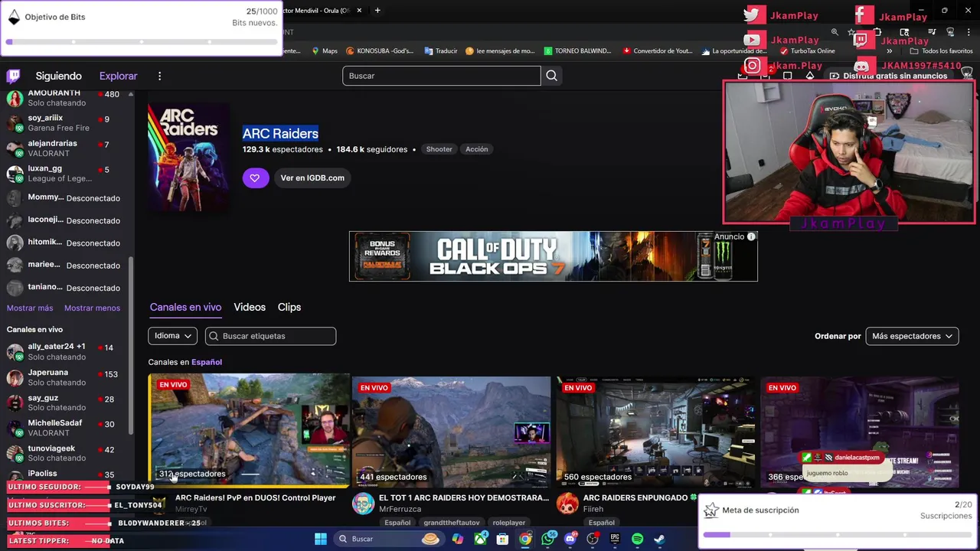Launch Copilot from the taskbar
This screenshot has height=551, width=980.
(x=458, y=539)
